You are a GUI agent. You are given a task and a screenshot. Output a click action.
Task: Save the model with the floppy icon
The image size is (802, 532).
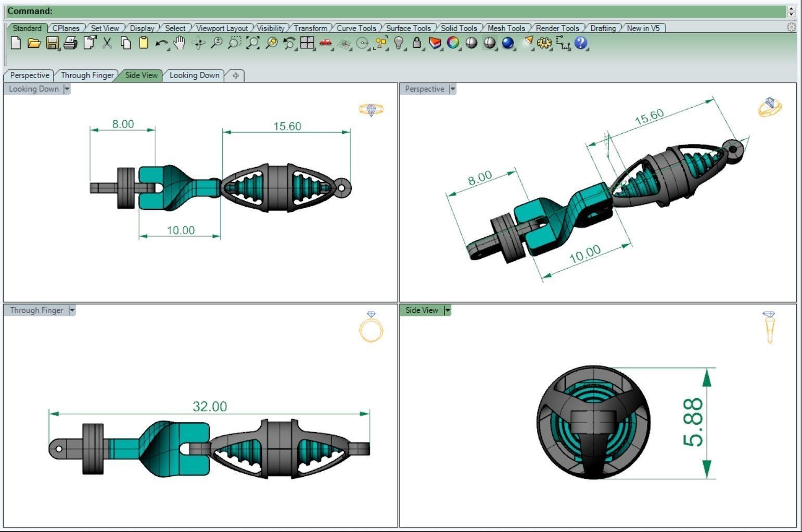[x=52, y=43]
